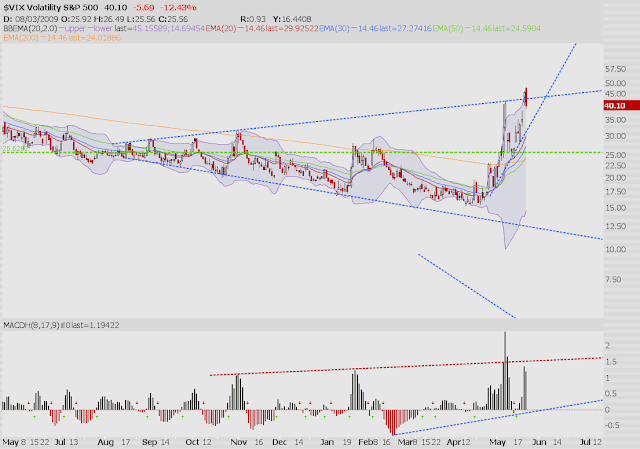Viewport: 640px width, 449px height.
Task: Click the 57.50 price axis label
Action: 616,69
